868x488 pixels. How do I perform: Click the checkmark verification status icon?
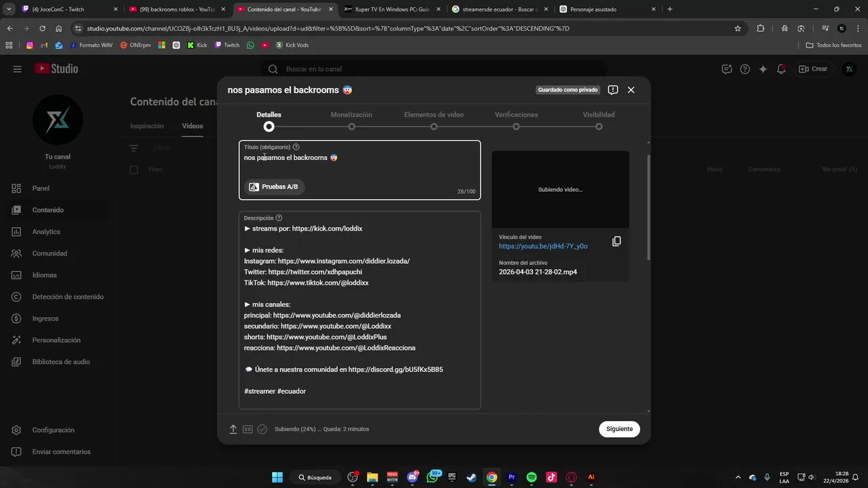pos(262,429)
